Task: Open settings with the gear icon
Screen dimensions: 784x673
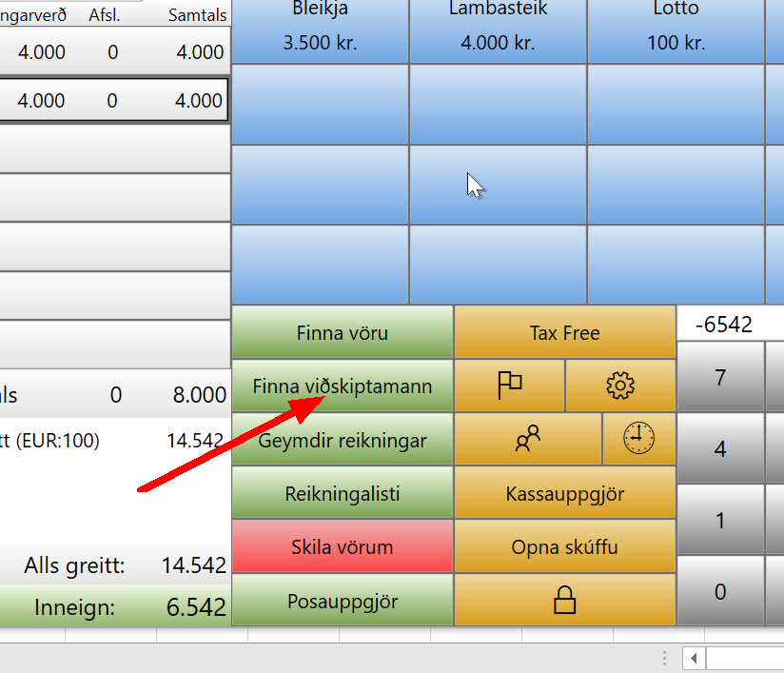Action: tap(619, 386)
